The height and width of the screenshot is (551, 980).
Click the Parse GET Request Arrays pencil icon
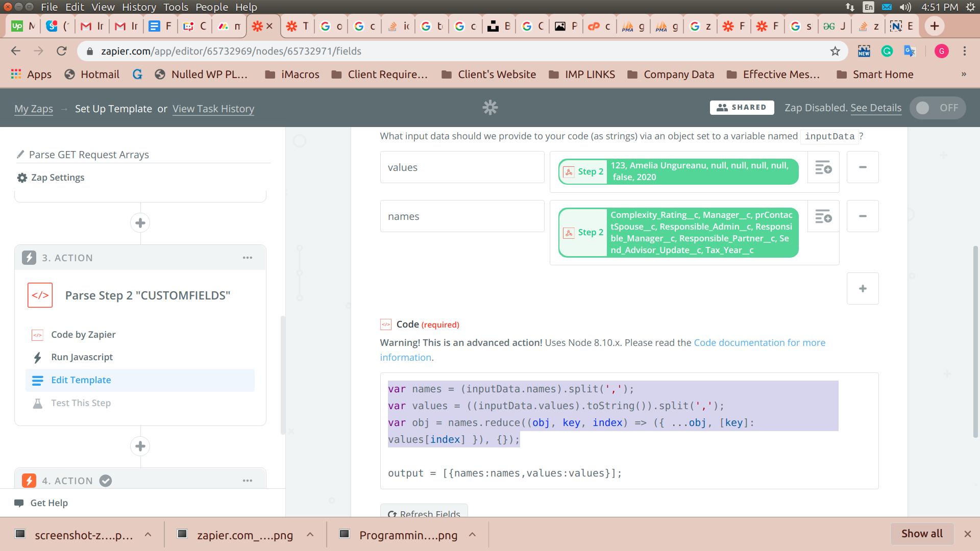coord(21,154)
